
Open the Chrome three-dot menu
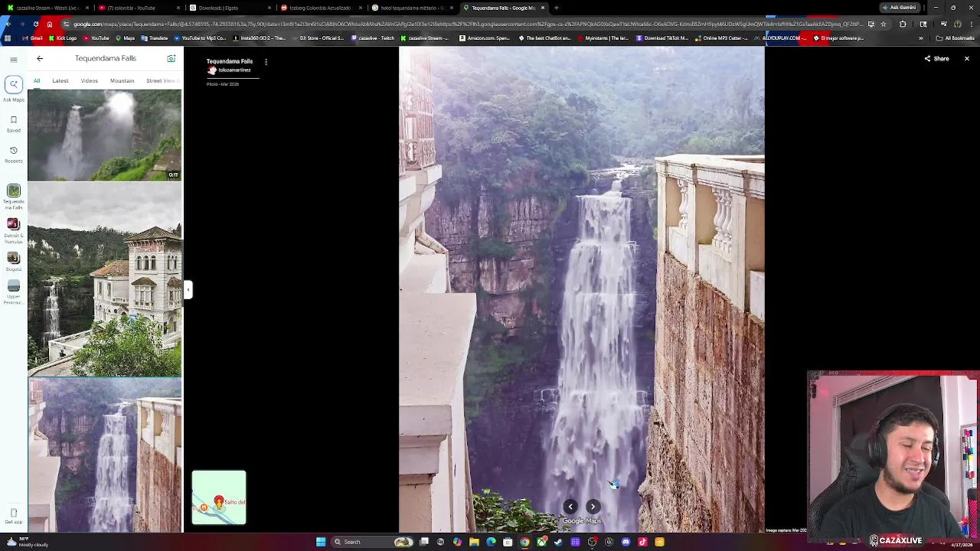[971, 24]
